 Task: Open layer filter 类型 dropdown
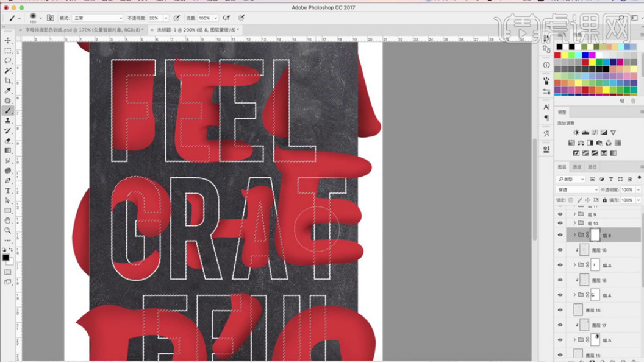570,179
